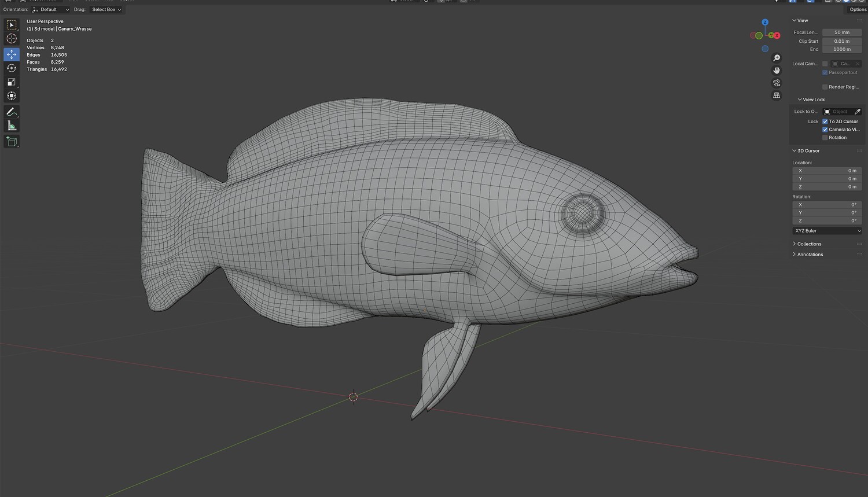Open the Options popover button

pyautogui.click(x=858, y=10)
